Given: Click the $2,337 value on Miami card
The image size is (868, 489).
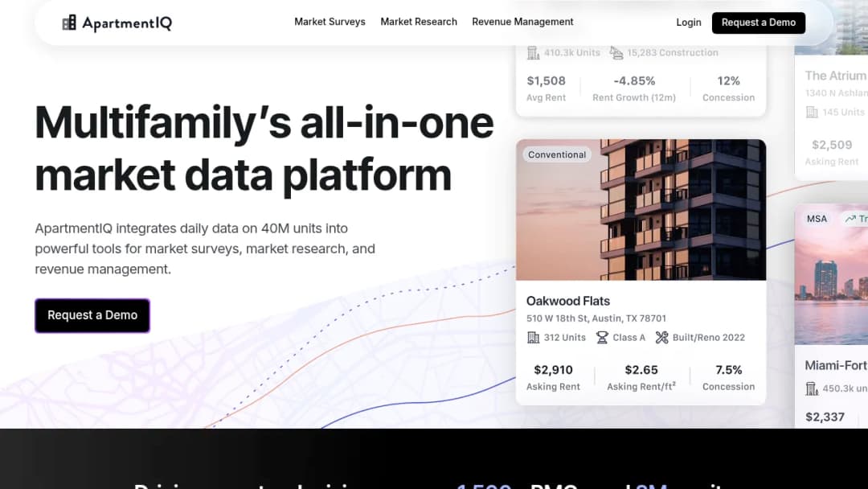Looking at the screenshot, I should pyautogui.click(x=825, y=417).
